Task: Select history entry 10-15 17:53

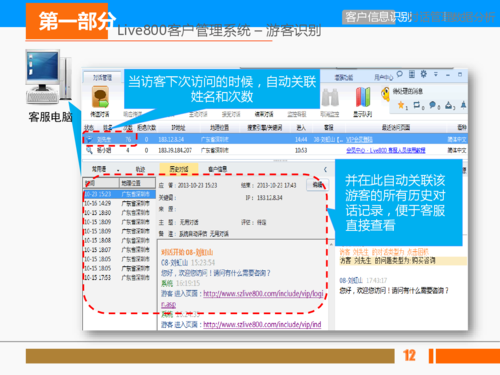Action: (119, 277)
